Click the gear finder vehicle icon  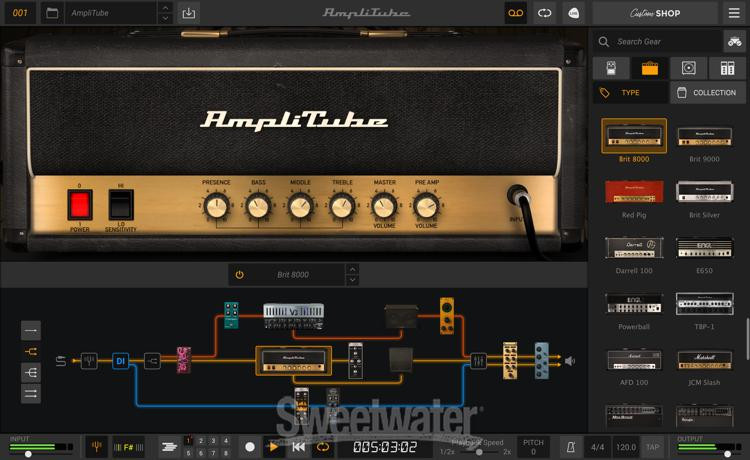tap(735, 42)
